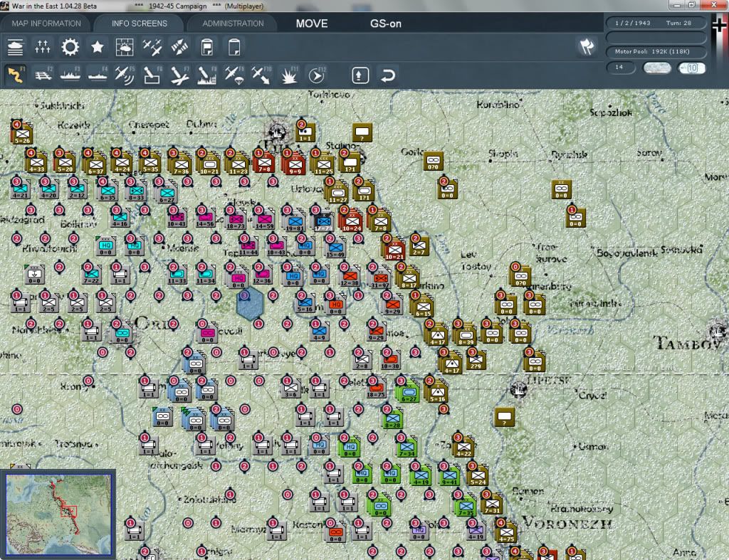Select the red unit labeled 18=75

pos(376,389)
